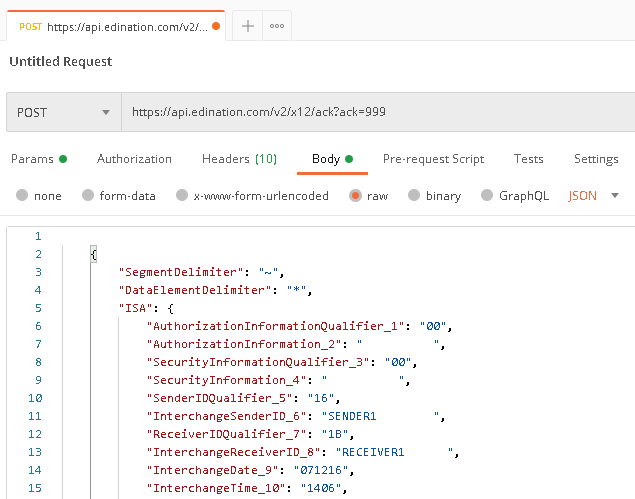Select the raw body radio button

[x=355, y=196]
